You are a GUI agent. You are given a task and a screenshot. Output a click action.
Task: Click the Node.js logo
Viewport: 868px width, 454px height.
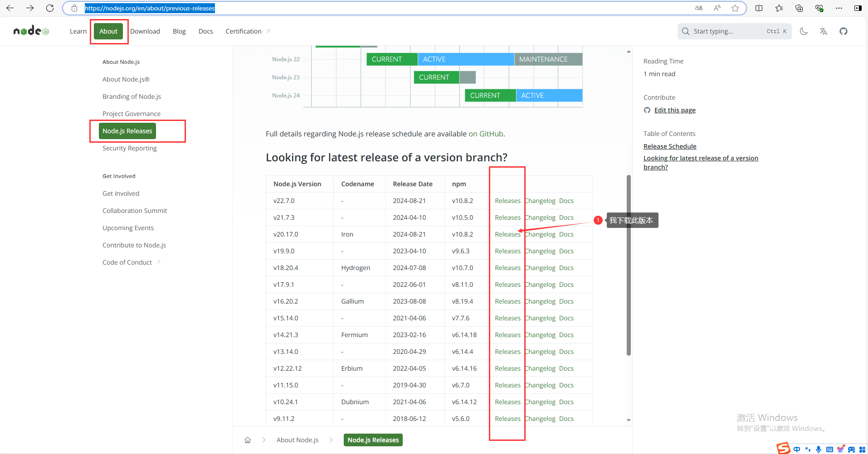click(x=31, y=31)
